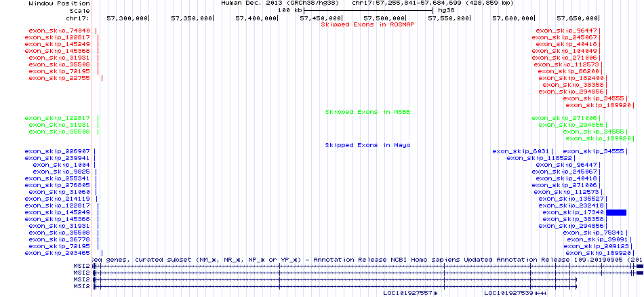The width and height of the screenshot is (644, 297).
Task: Click the wide blue exon_skip_17340 block
Action: (x=616, y=212)
